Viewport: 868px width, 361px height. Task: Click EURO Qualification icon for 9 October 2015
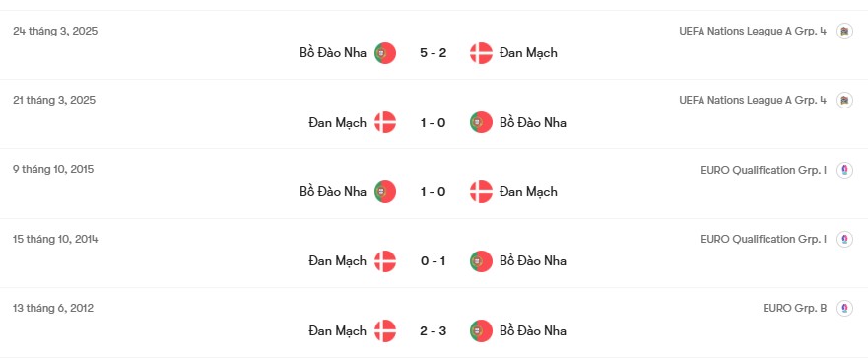[844, 170]
